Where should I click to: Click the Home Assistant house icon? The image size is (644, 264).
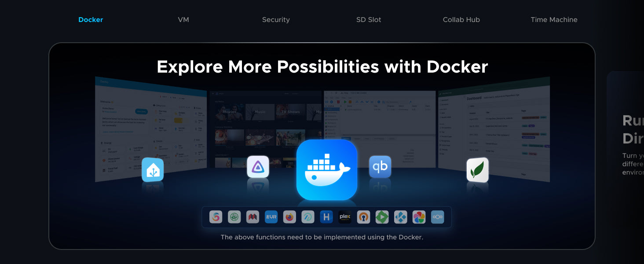[x=153, y=170]
